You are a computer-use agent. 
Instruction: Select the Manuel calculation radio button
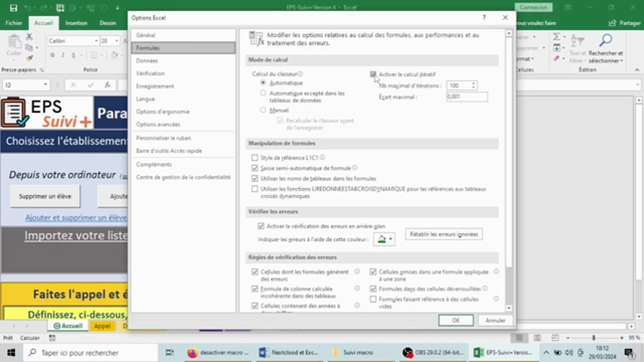point(263,110)
